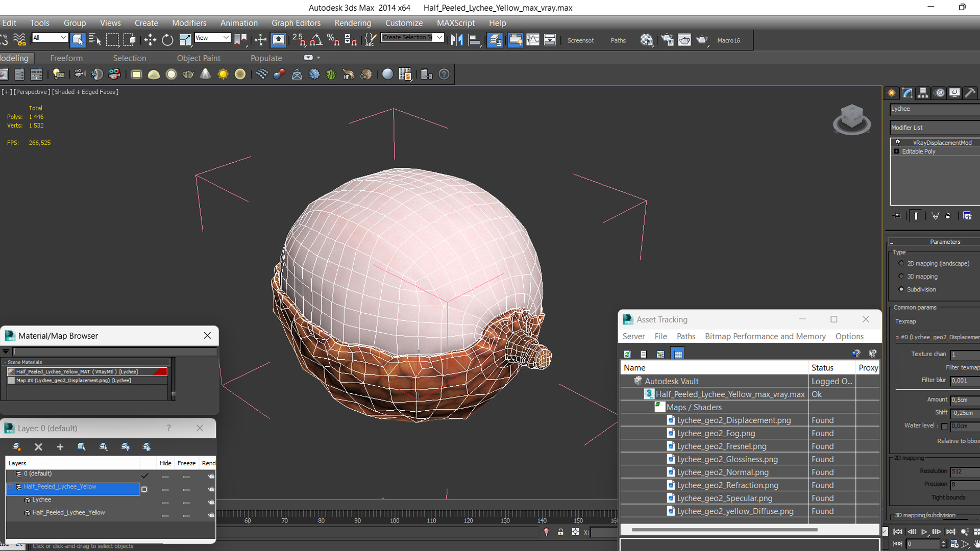Click the table view icon in Asset Tracking
Image resolution: width=980 pixels, height=551 pixels.
pyautogui.click(x=678, y=354)
